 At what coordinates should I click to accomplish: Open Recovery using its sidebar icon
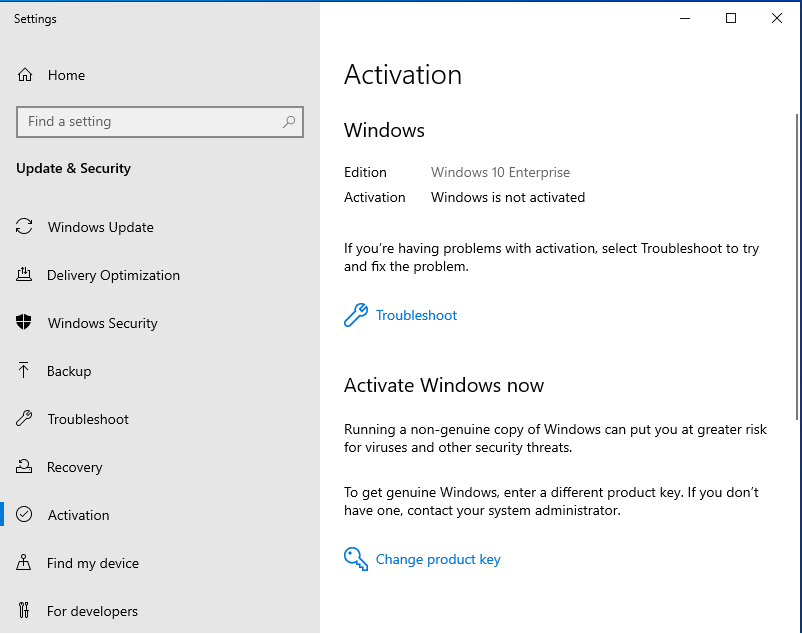tap(23, 467)
